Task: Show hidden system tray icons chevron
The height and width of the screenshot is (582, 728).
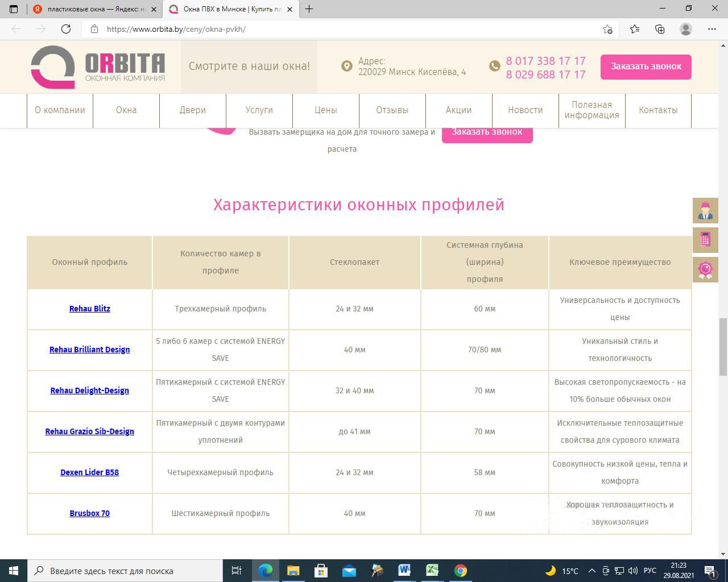Action: tap(591, 571)
